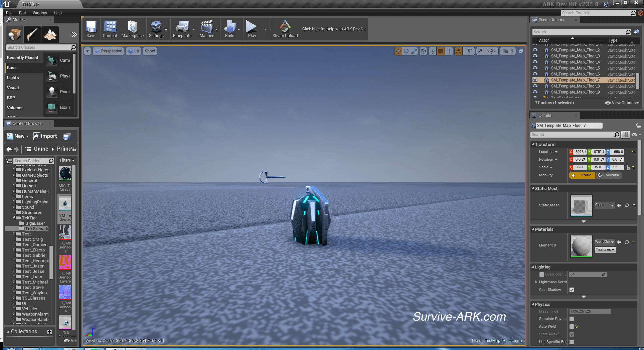The image size is (644, 350).
Task: Open Matinee from the toolbar
Action: click(x=207, y=29)
